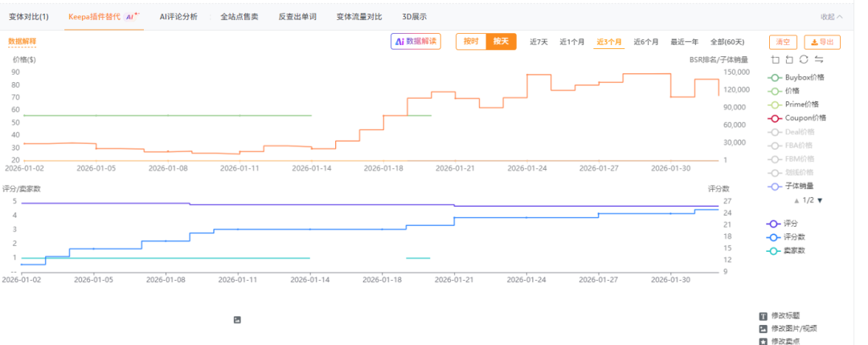Click the zoom reset chart icon
The height and width of the screenshot is (345, 868).
[789, 60]
